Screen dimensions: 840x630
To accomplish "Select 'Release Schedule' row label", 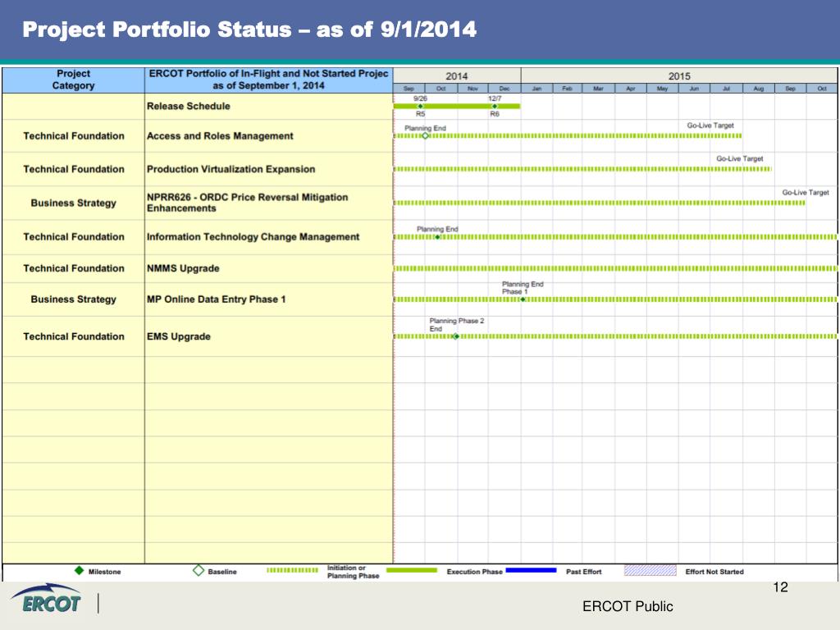I will (189, 106).
